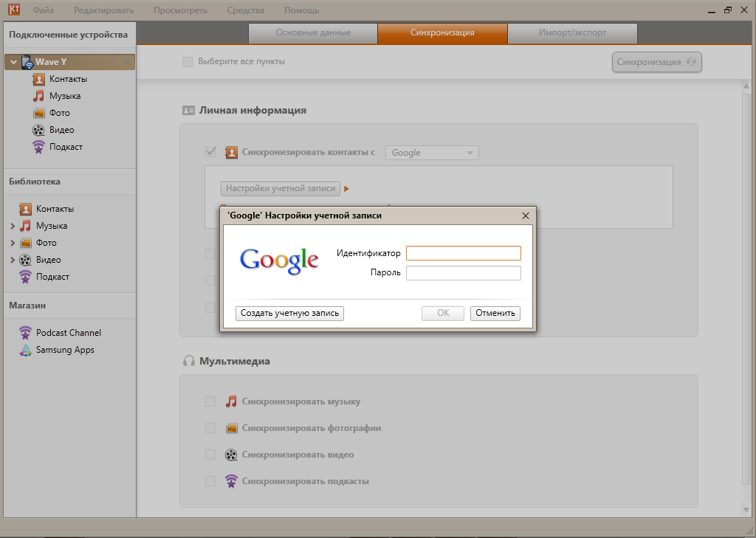Enable Синхронизировать фотографии checkbox
The image size is (756, 538).
point(210,427)
